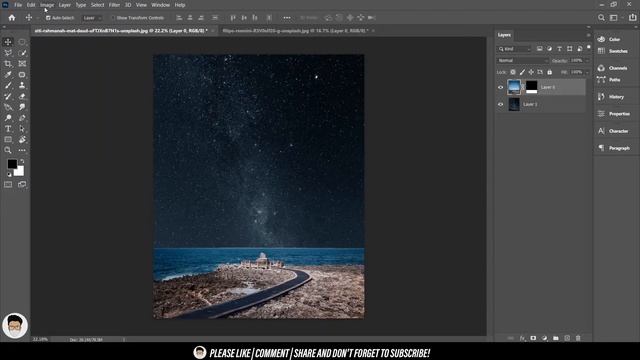Viewport: 640px width, 360px height.
Task: Open the Opacity slider dropdown arrow
Action: click(587, 60)
